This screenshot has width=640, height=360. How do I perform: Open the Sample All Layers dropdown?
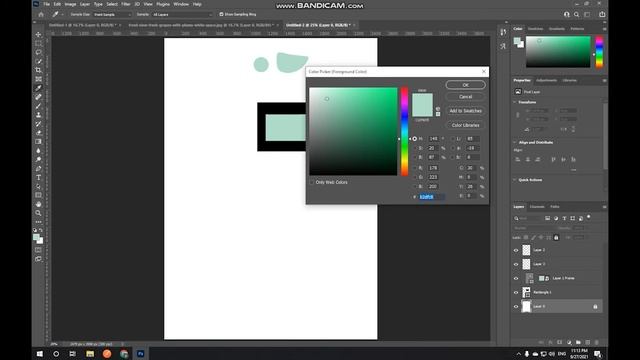182,14
